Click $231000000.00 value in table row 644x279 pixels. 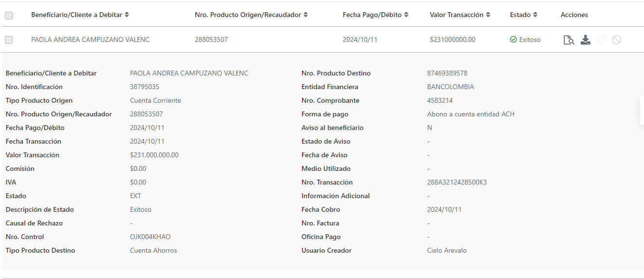(453, 40)
